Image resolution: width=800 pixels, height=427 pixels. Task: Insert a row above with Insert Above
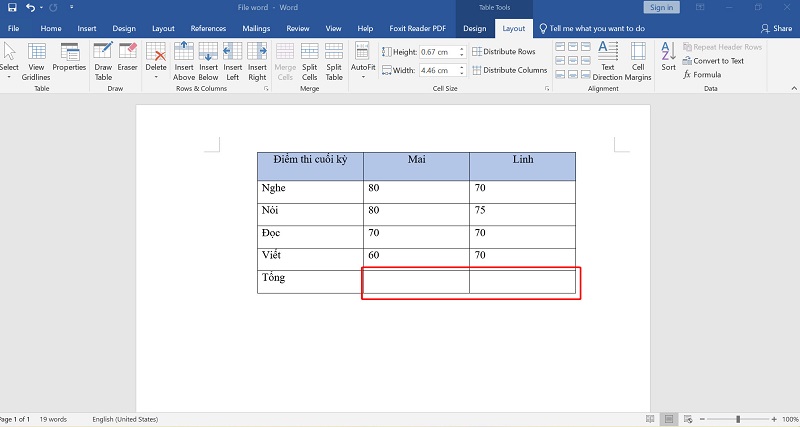click(x=184, y=62)
